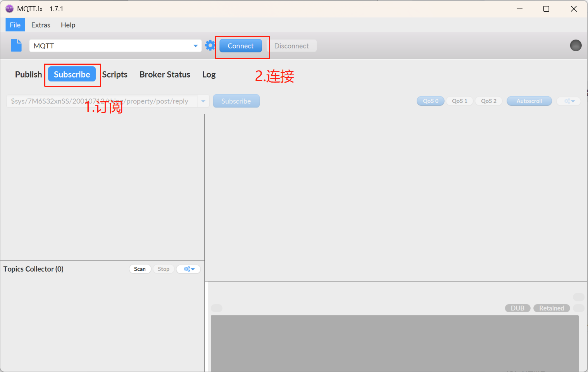The width and height of the screenshot is (588, 372).
Task: Click Stop in Topics Collector
Action: point(164,269)
